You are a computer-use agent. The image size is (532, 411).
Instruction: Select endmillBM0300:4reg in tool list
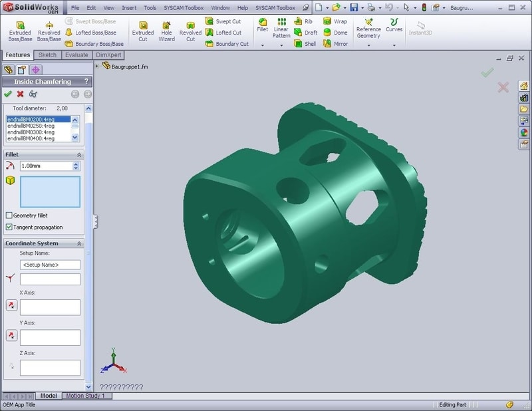point(39,132)
